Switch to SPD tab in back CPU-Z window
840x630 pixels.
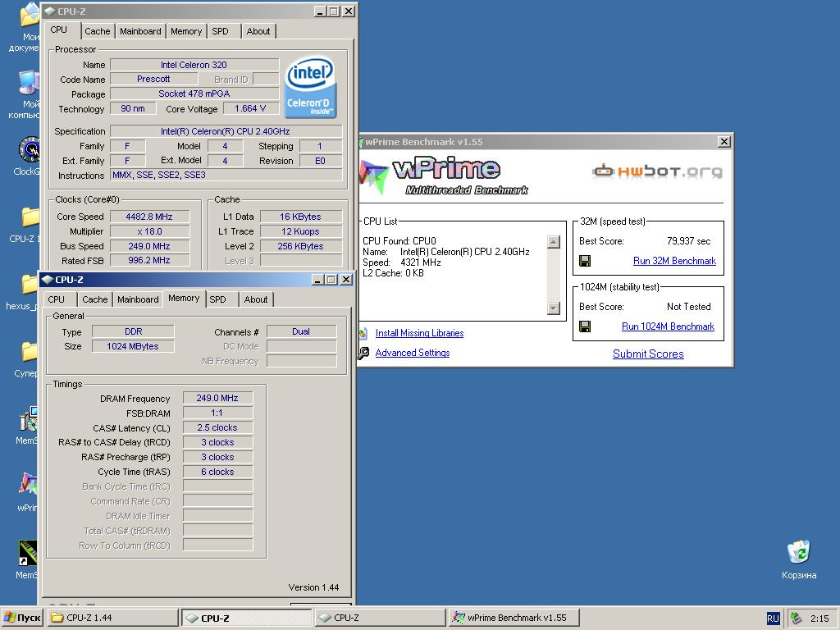(x=220, y=32)
